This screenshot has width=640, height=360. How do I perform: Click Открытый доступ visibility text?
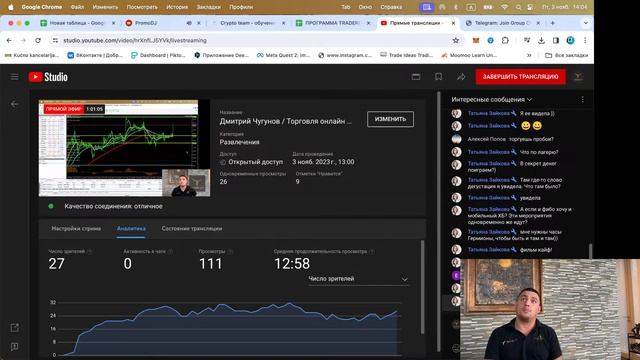tap(256, 162)
